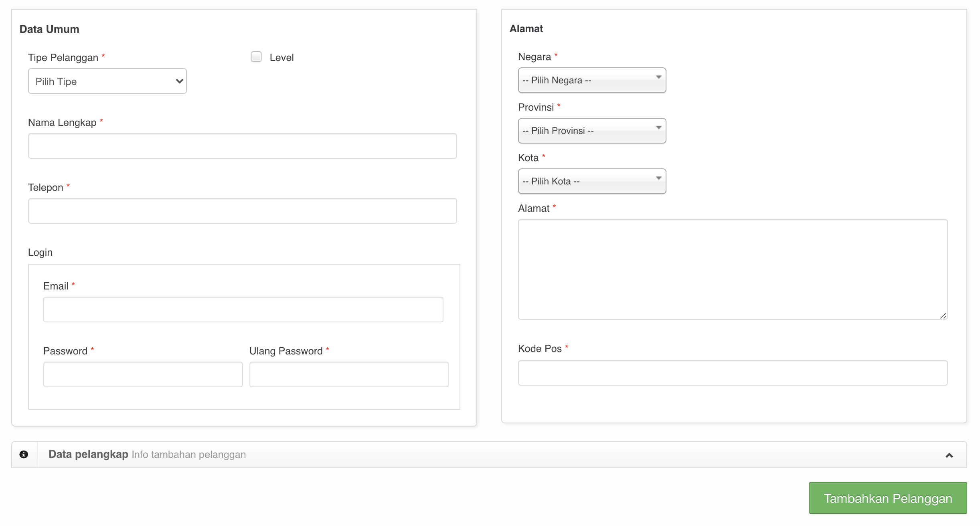Click the textarea resize handle corner

(x=943, y=316)
